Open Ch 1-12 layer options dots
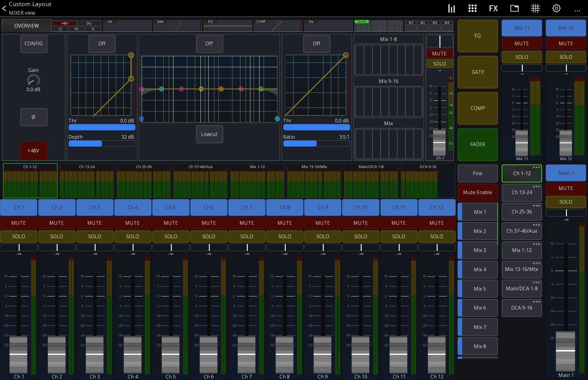This screenshot has width=588, height=380. coord(536,167)
